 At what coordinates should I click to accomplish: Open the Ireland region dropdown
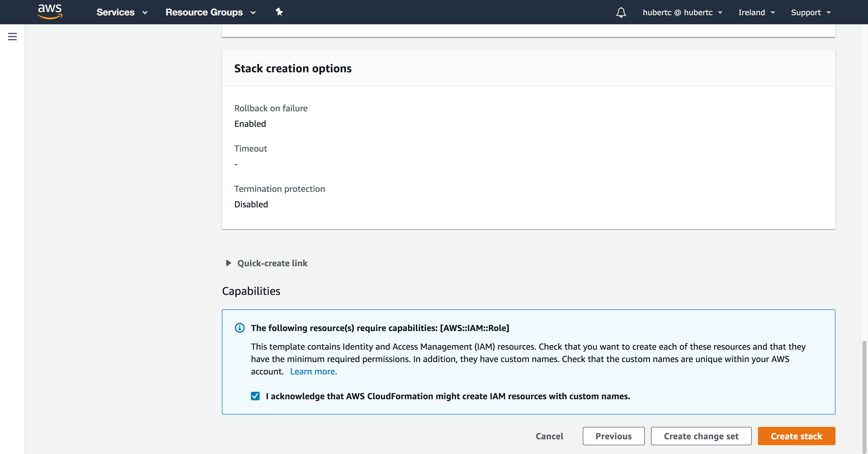point(756,12)
